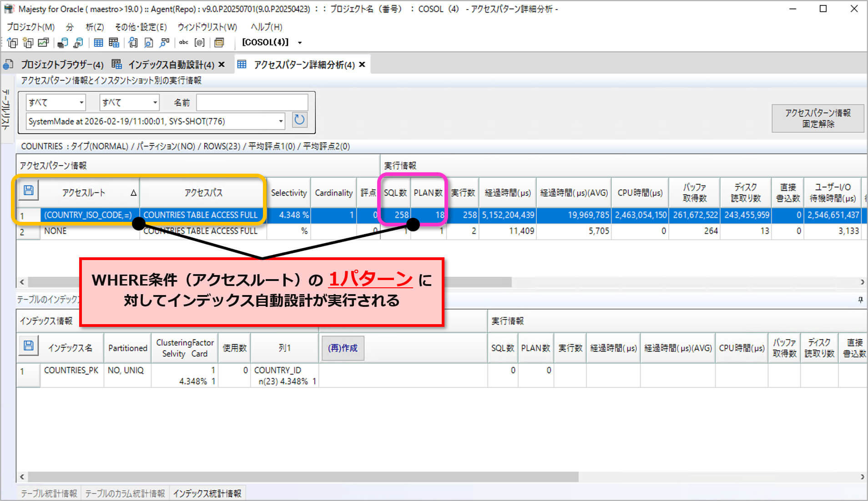Click the 名前 text input field

pyautogui.click(x=252, y=103)
